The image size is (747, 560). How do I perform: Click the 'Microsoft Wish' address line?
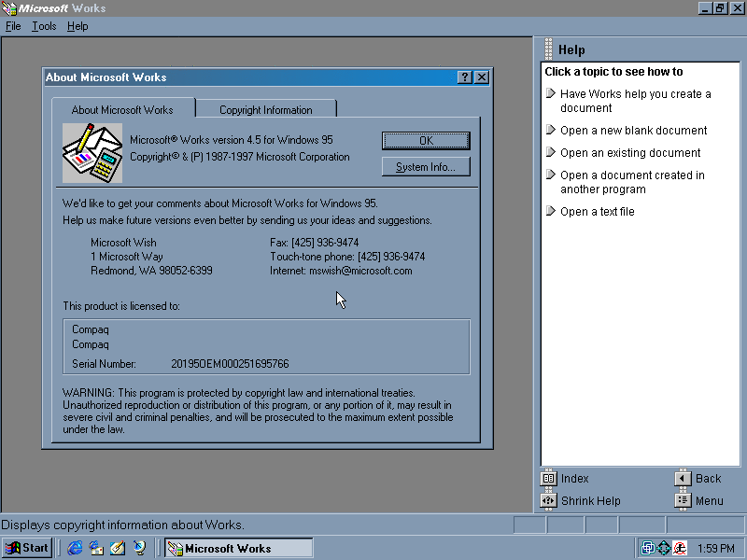123,243
